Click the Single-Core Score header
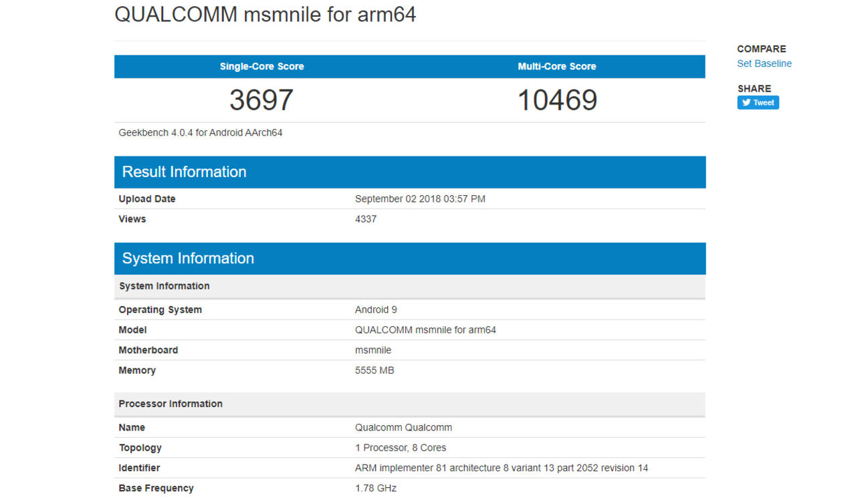 262,66
